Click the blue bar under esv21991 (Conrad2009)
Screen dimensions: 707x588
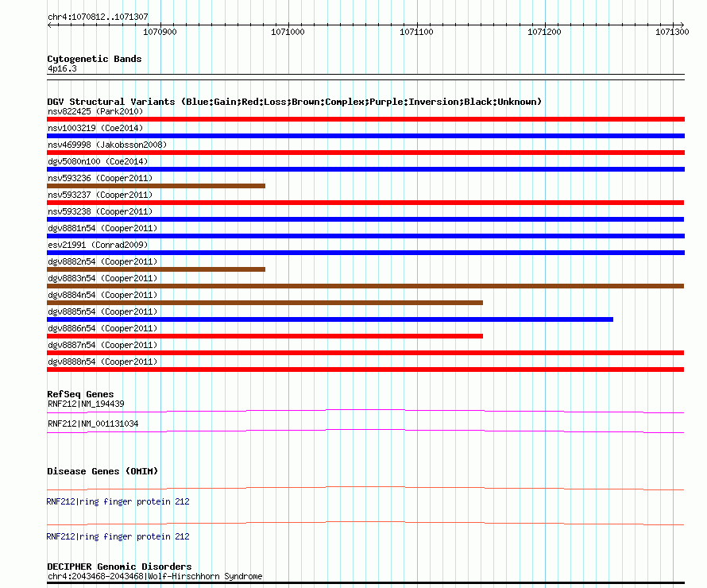[365, 253]
